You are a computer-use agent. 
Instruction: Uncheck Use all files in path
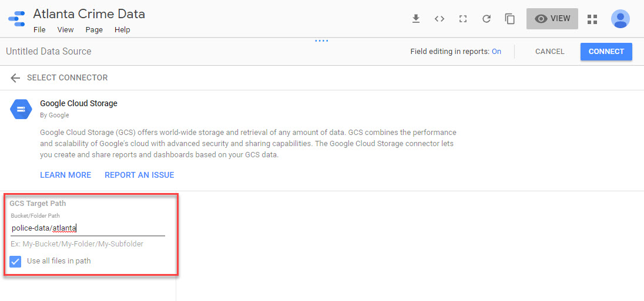[x=16, y=261]
